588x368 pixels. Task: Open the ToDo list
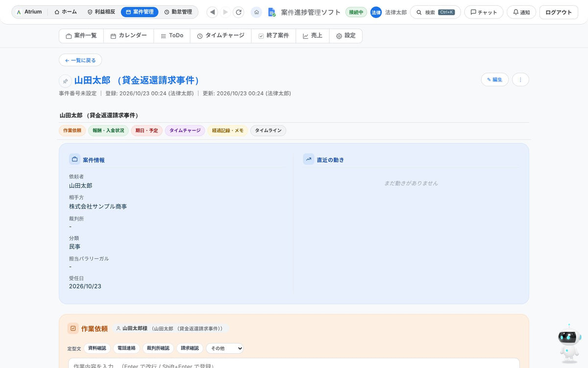pos(172,36)
